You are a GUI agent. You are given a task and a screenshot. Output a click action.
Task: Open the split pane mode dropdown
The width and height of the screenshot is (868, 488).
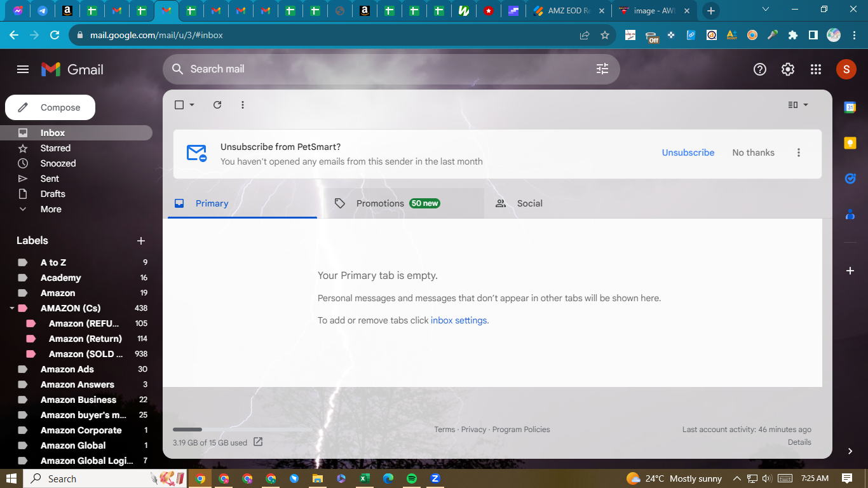pos(798,105)
